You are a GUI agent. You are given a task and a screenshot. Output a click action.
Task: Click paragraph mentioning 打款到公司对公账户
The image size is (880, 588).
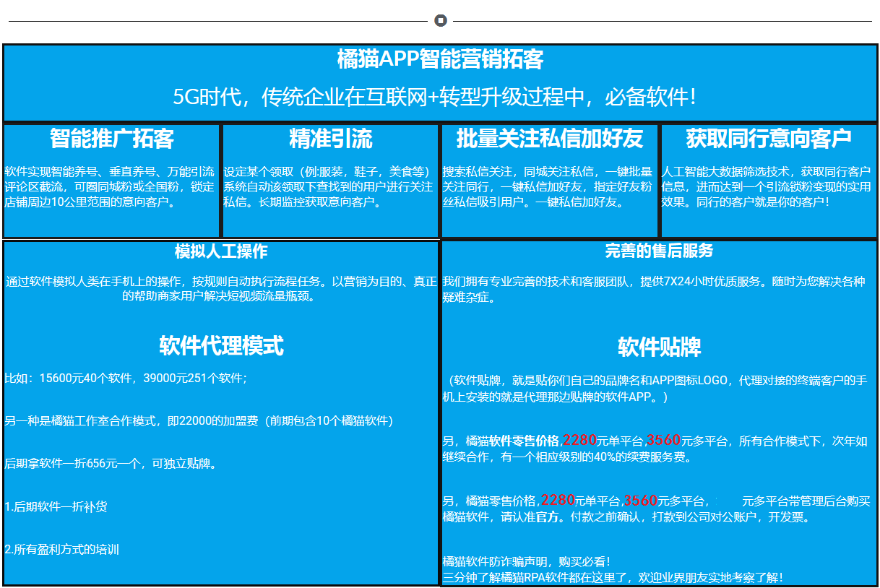656,509
